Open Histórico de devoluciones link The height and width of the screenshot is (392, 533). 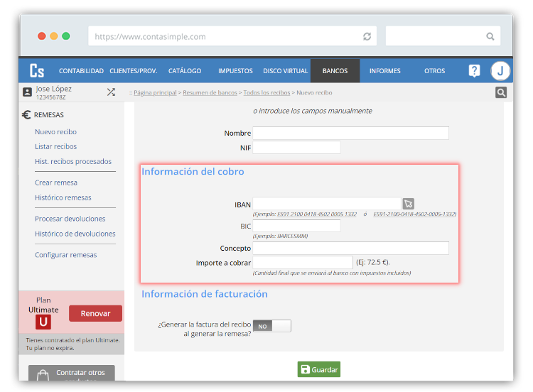75,234
